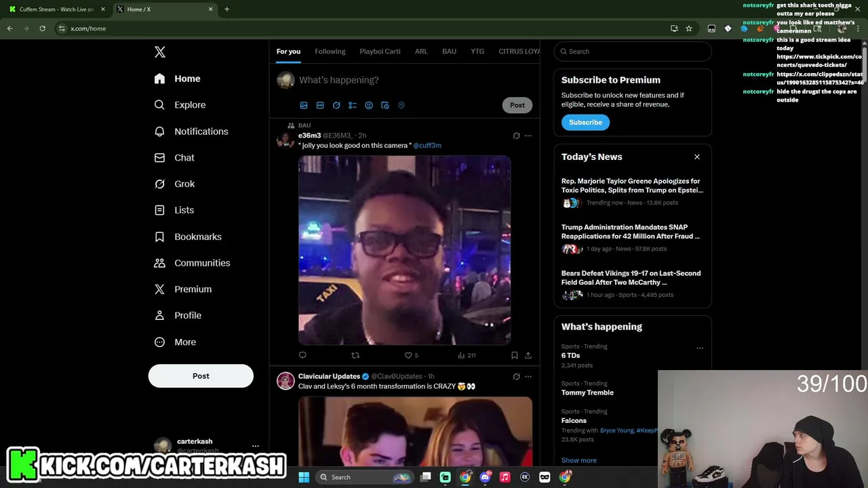Image resolution: width=868 pixels, height=488 pixels.
Task: Add a poll in composer
Action: click(x=353, y=105)
